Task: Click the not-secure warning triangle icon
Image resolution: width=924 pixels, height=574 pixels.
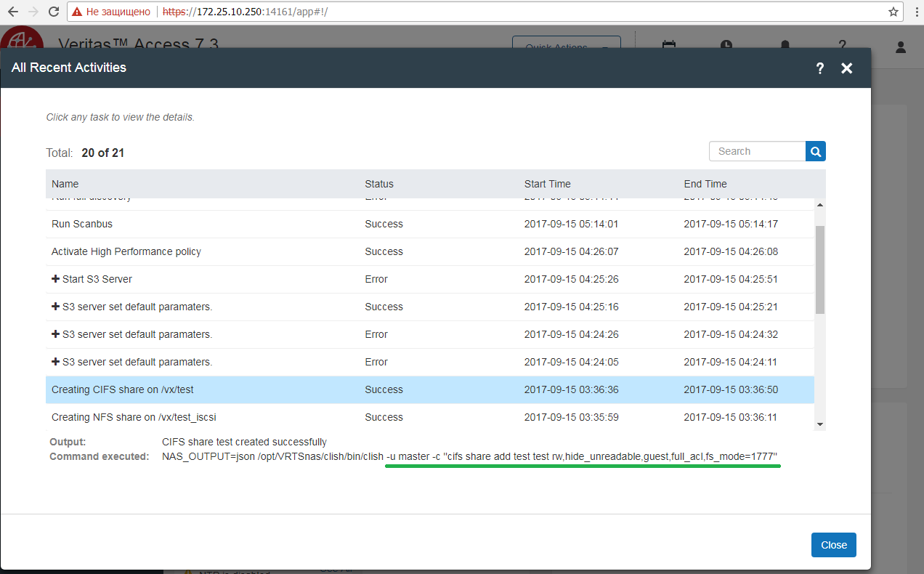Action: (76, 12)
